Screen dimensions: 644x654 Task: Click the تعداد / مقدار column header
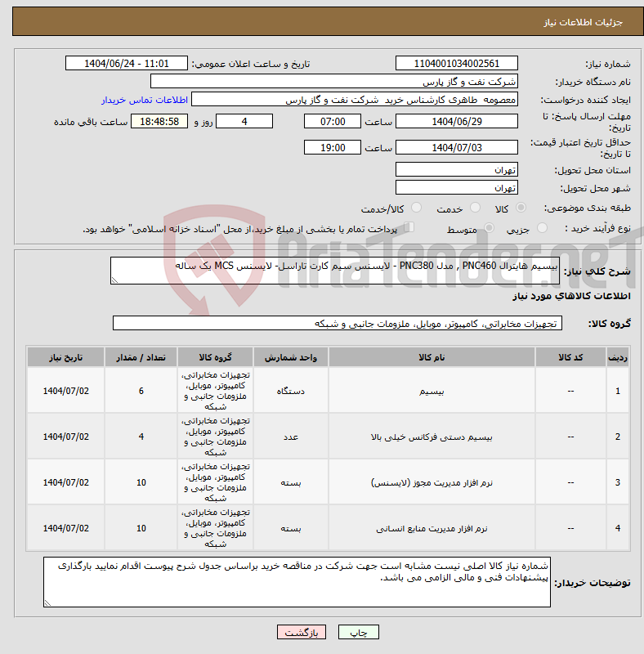[x=141, y=357]
